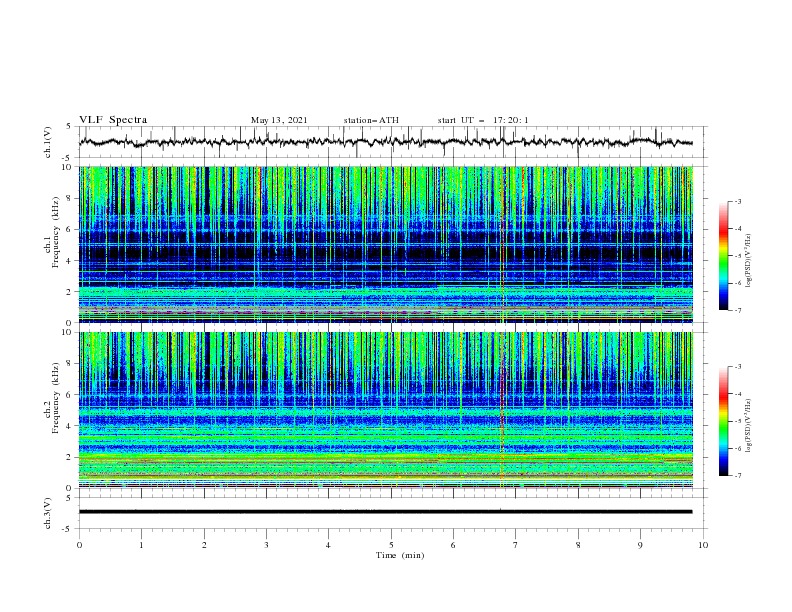The image size is (792, 612).
Task: Click the ch.2 "Frequency (kHz)" axis label
Action: pyautogui.click(x=56, y=398)
